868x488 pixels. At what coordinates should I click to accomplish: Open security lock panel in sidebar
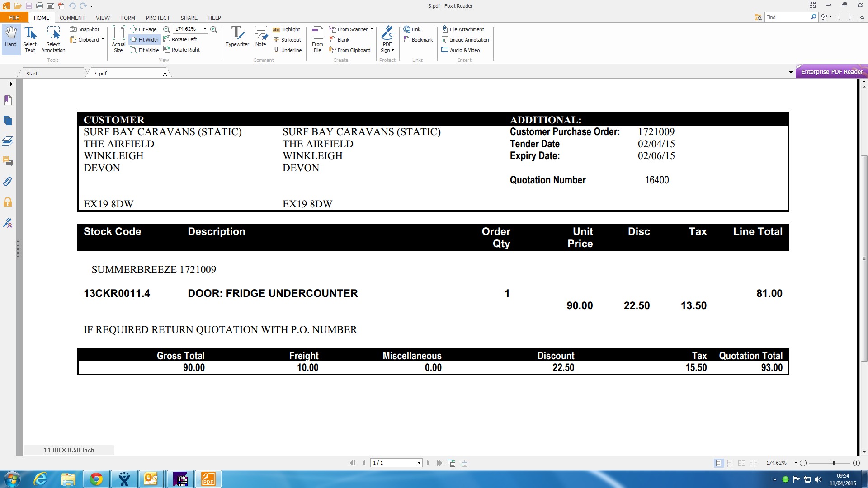pyautogui.click(x=8, y=202)
